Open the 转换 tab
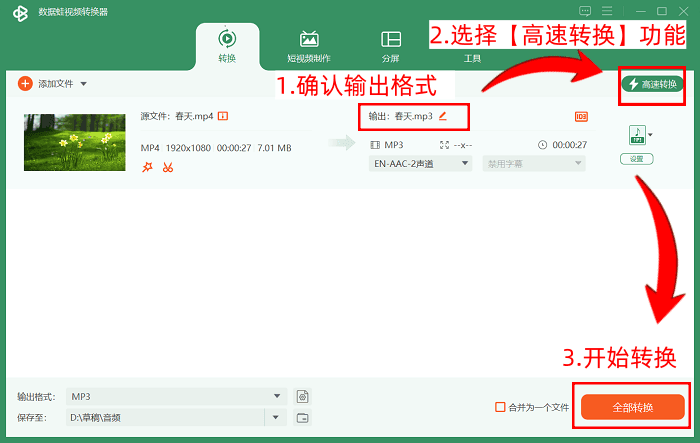 pyautogui.click(x=227, y=46)
